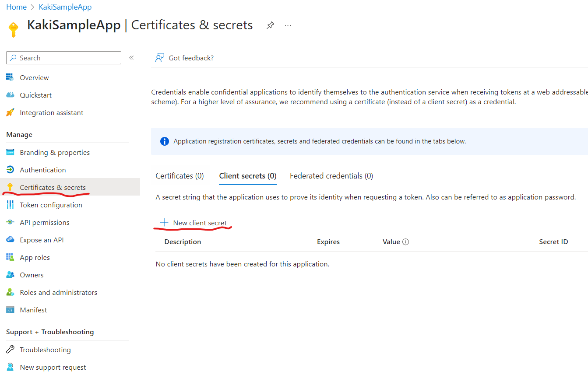Click the search magnifier icon
Image resolution: width=588 pixels, height=378 pixels.
point(14,58)
